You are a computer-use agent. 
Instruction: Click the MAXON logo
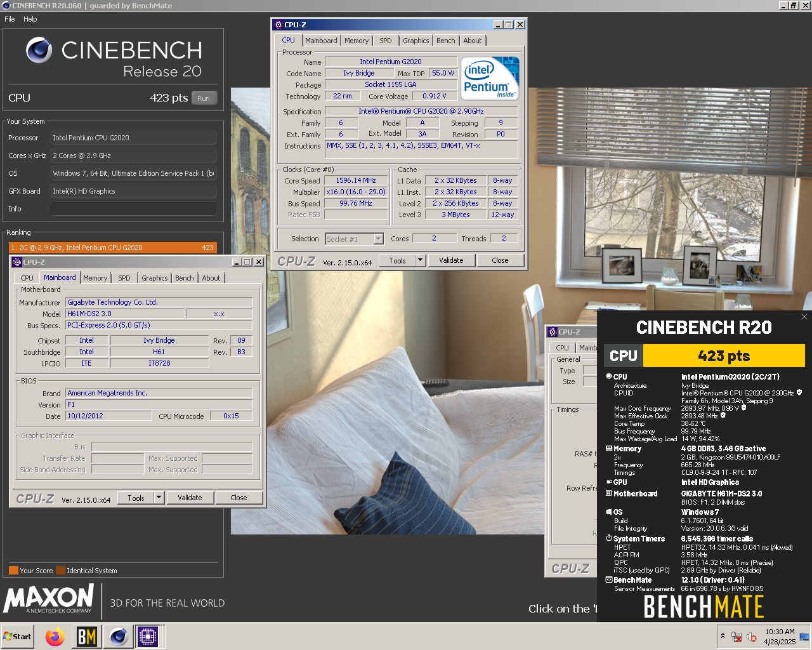[49, 599]
